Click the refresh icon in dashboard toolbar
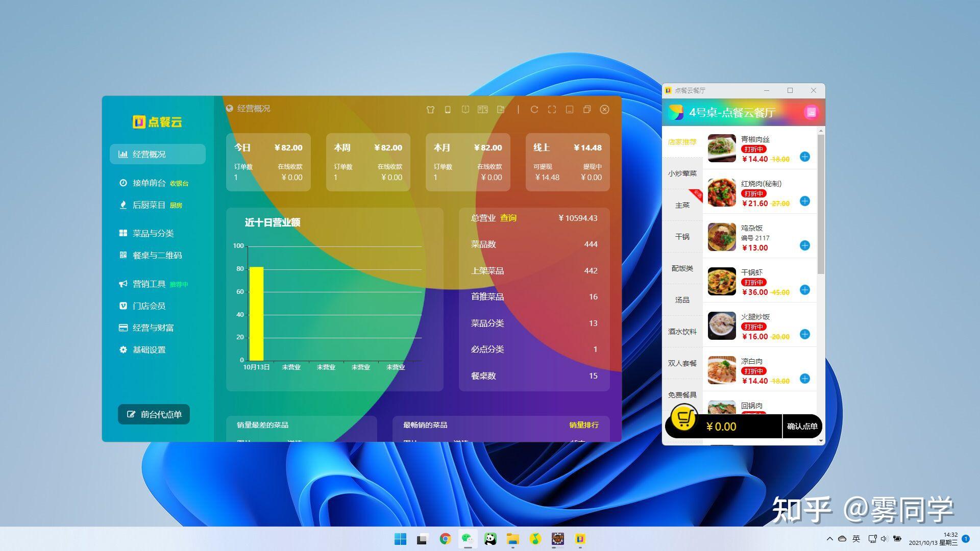This screenshot has width=980, height=551. click(534, 110)
